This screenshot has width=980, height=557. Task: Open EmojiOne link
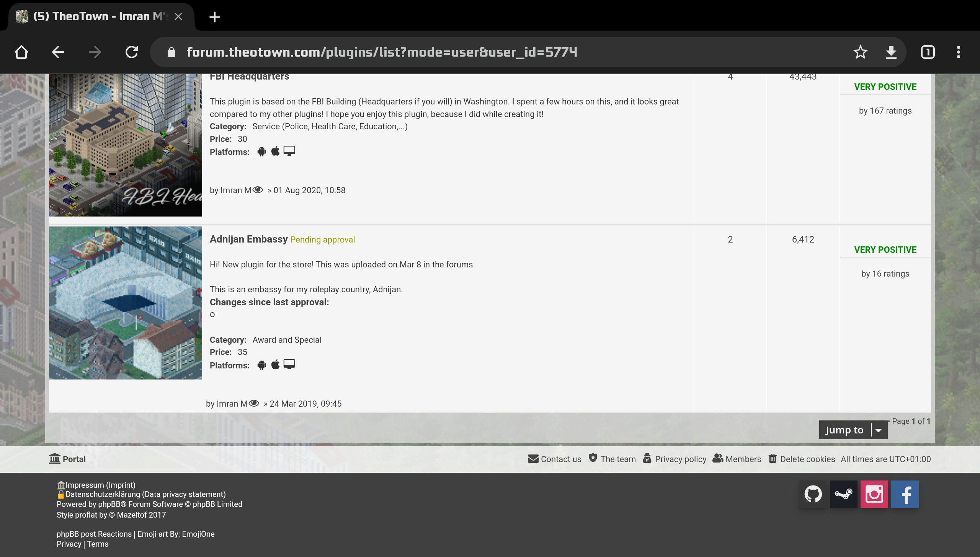point(198,534)
